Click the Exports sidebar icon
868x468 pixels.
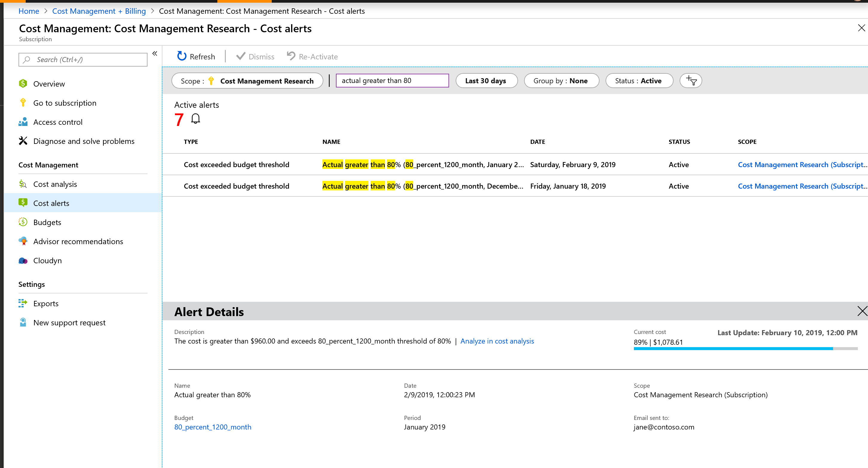23,303
